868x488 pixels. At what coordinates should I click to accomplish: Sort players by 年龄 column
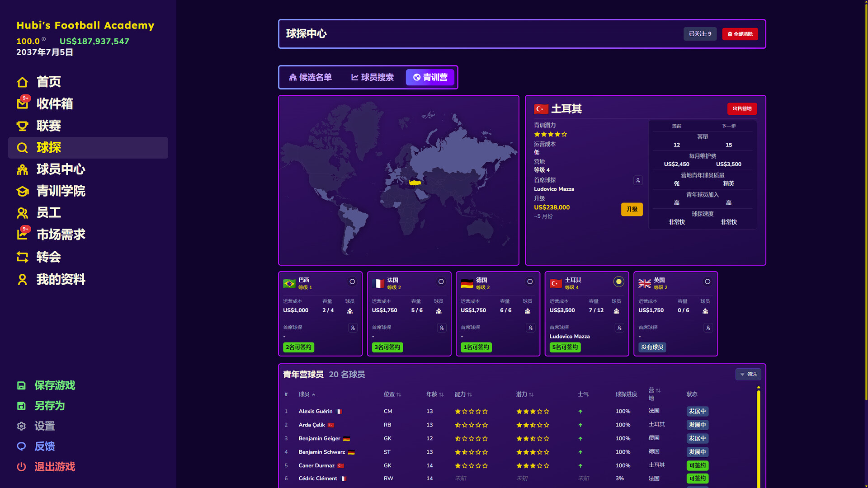[x=435, y=394]
